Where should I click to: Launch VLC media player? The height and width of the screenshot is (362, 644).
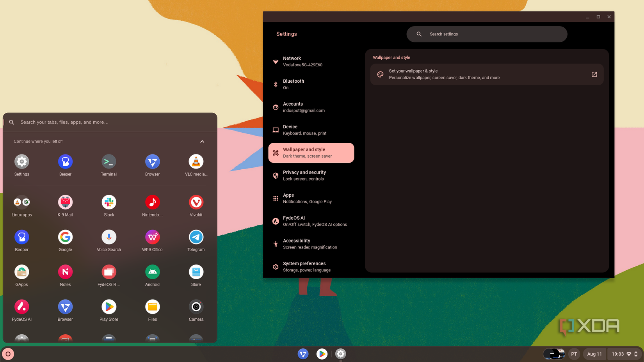point(196,161)
